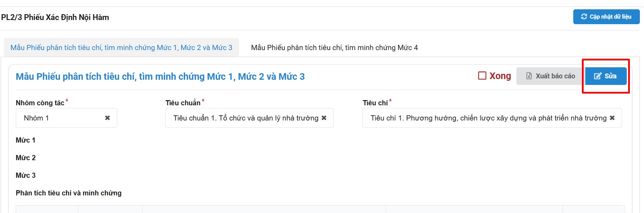Switch to the Mức 1, Mức 2 và Mức 3 tab
644x213 pixels.
click(121, 48)
